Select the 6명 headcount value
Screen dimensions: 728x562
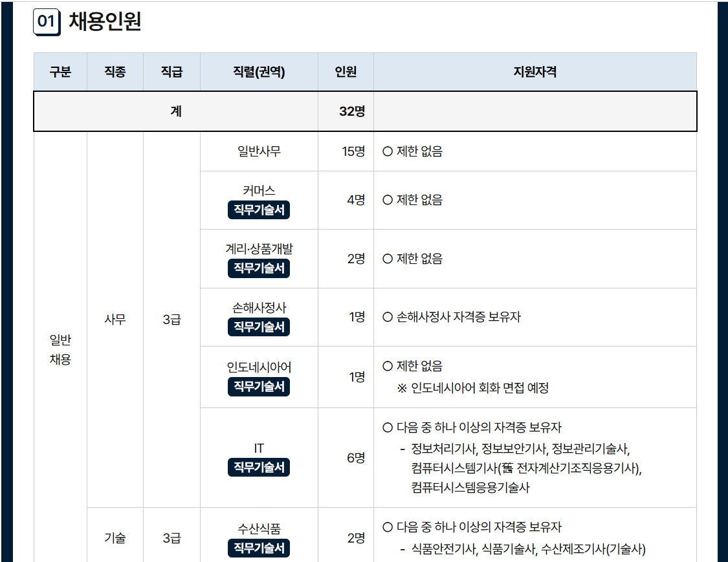pos(356,458)
